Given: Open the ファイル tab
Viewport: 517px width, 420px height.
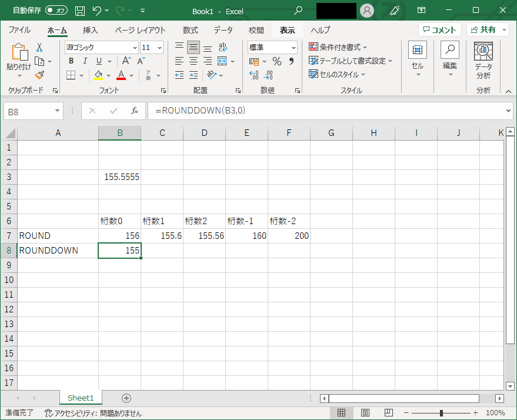Looking at the screenshot, I should point(19,30).
